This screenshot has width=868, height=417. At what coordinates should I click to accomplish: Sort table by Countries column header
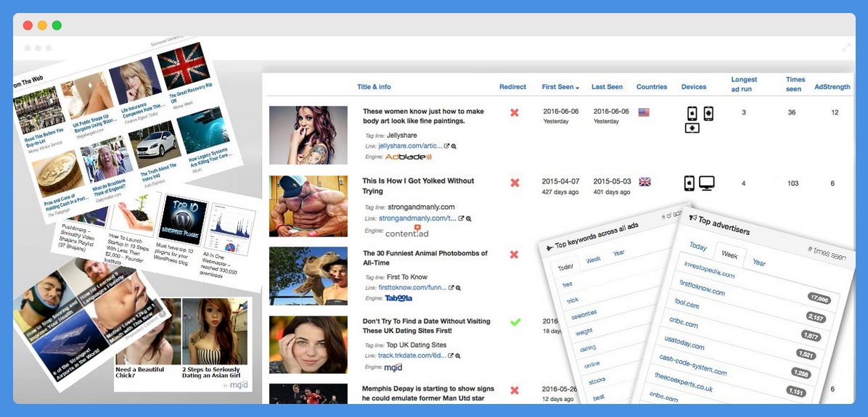[x=652, y=87]
